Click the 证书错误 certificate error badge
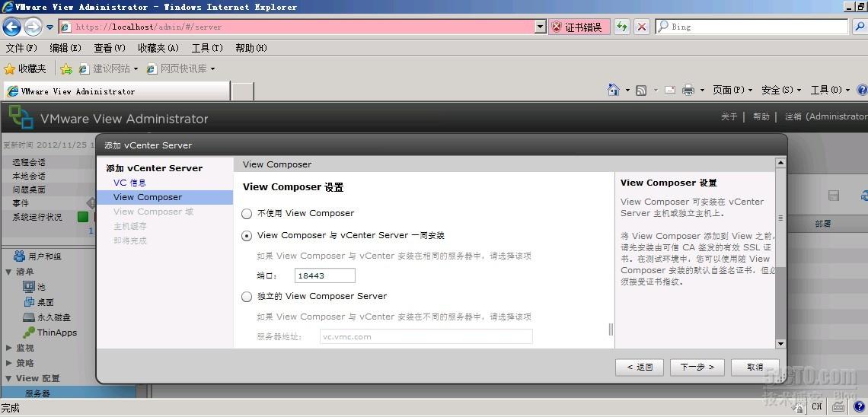Image resolution: width=868 pixels, height=417 pixels. click(x=579, y=27)
